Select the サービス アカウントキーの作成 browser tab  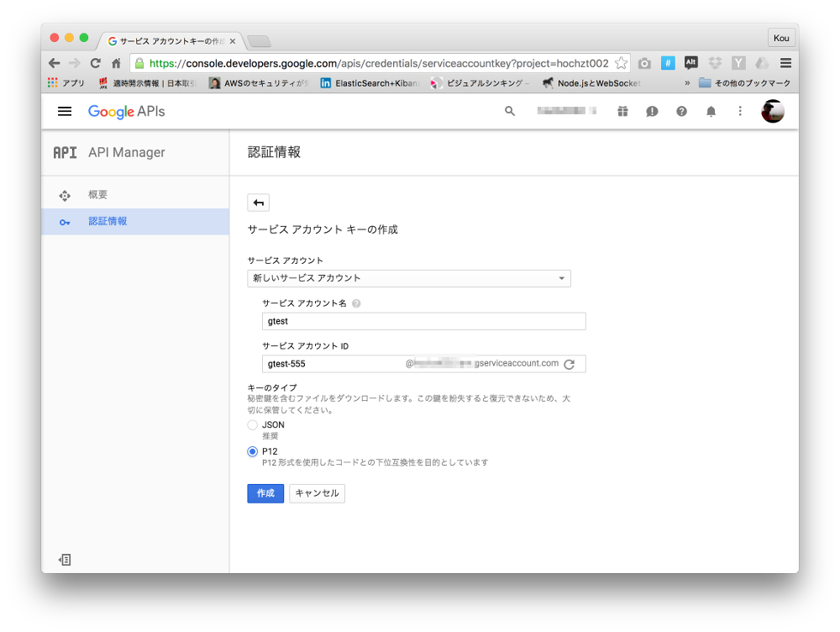click(x=171, y=41)
